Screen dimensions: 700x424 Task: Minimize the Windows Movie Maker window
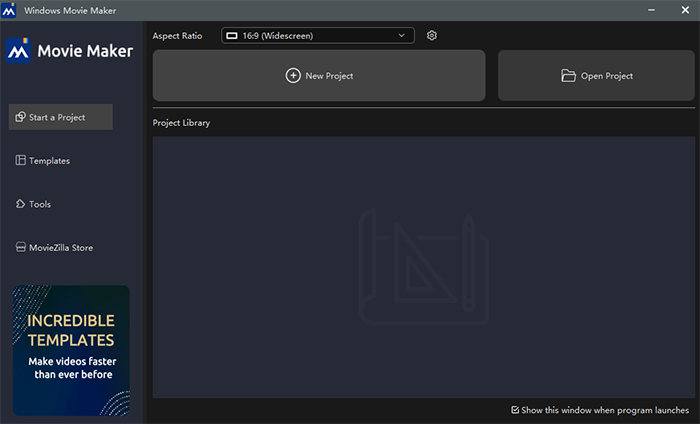[651, 10]
